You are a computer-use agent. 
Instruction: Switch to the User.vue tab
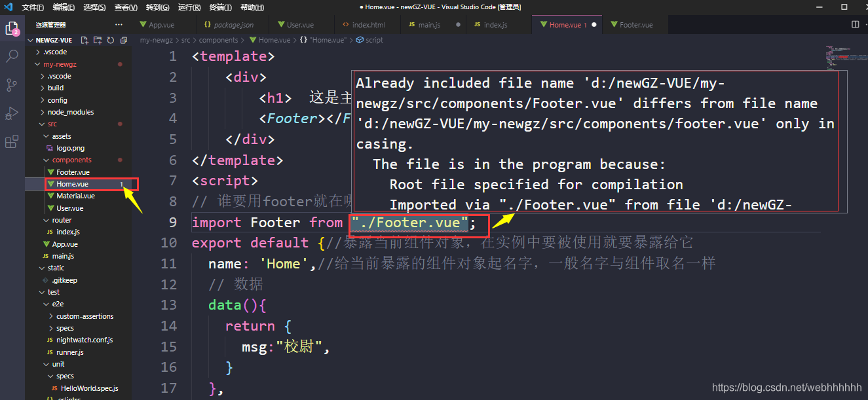coord(300,25)
